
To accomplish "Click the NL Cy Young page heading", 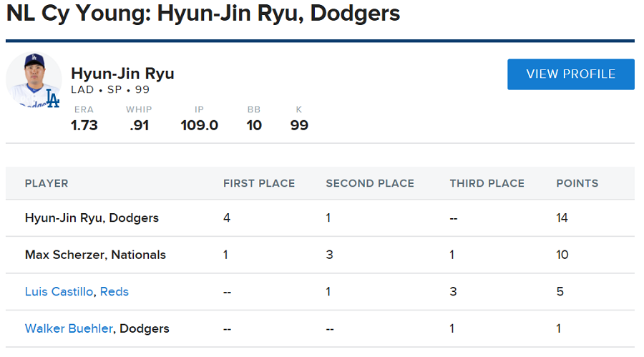I will (203, 14).
